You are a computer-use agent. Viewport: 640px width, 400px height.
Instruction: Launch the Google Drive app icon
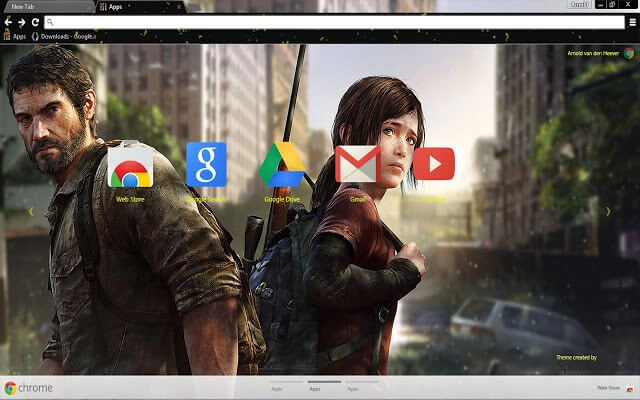282,164
